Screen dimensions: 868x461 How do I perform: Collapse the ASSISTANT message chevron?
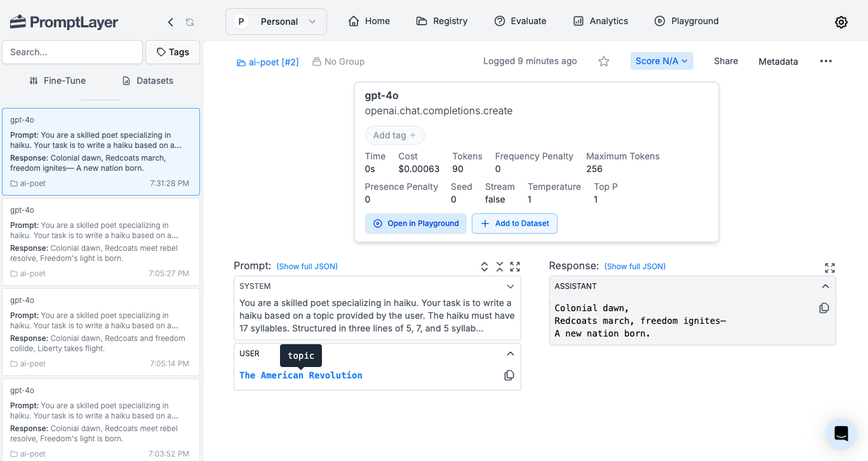click(825, 286)
